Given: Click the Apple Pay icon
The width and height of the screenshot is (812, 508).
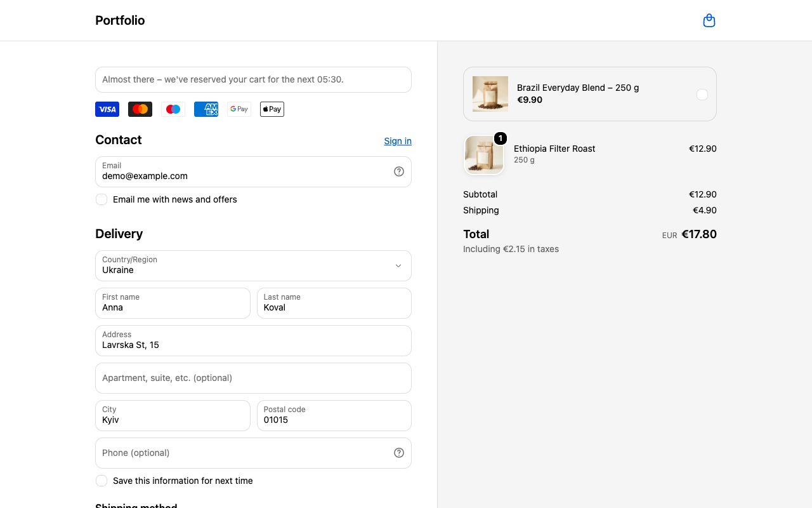Looking at the screenshot, I should pos(272,109).
